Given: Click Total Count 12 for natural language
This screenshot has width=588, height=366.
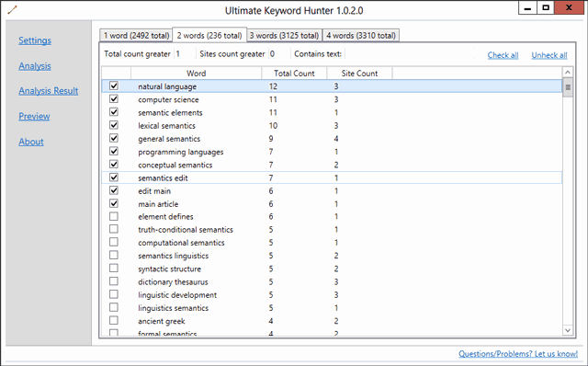Looking at the screenshot, I should [x=273, y=86].
